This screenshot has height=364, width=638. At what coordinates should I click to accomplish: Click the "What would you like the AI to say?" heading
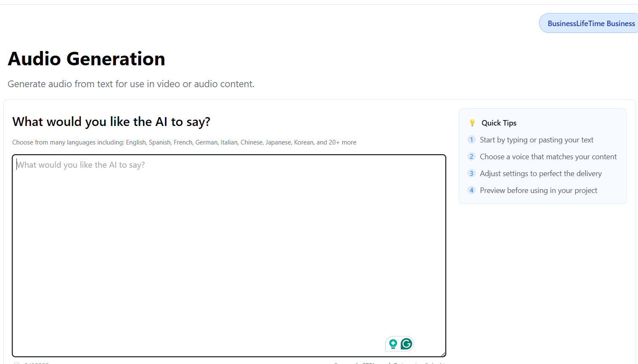click(x=111, y=122)
